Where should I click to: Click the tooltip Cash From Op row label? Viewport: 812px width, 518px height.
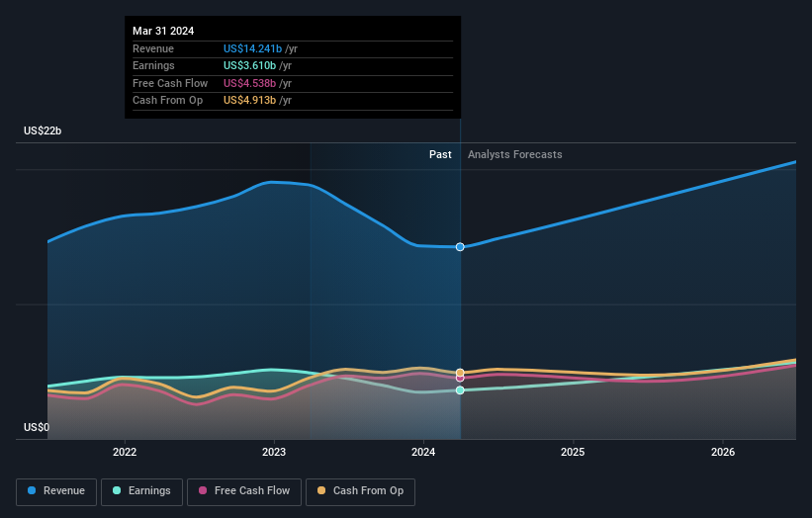pyautogui.click(x=168, y=101)
